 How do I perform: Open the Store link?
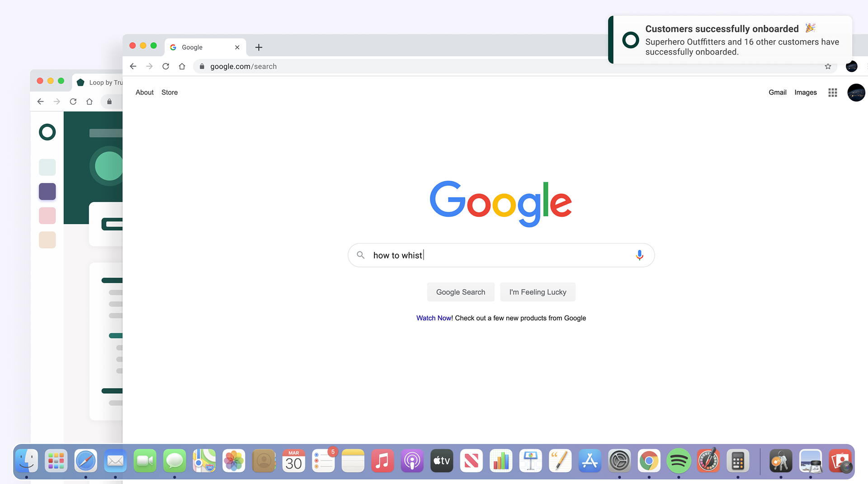pyautogui.click(x=170, y=92)
